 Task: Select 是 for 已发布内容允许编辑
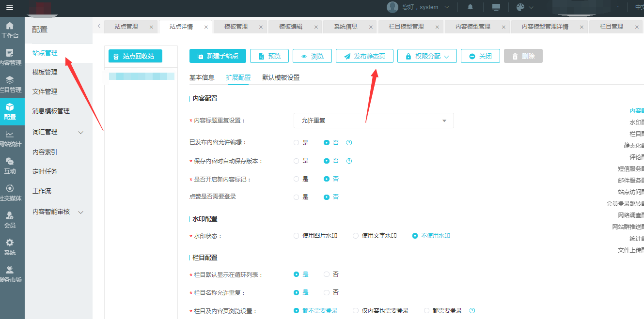click(297, 143)
